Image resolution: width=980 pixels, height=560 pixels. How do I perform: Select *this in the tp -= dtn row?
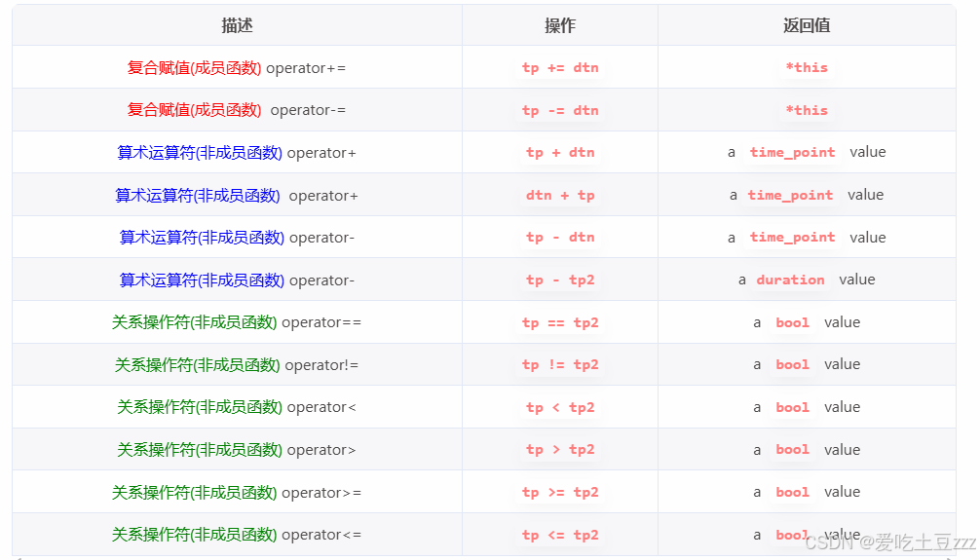point(807,110)
